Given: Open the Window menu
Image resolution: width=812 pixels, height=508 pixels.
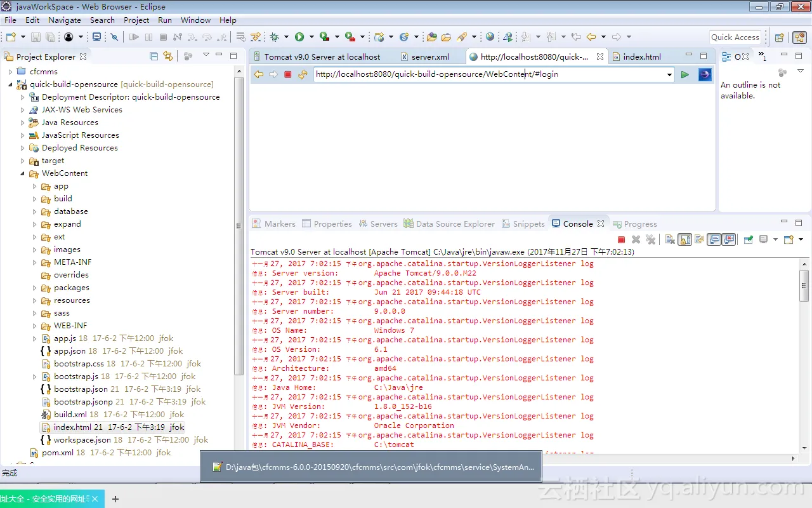Looking at the screenshot, I should (195, 20).
